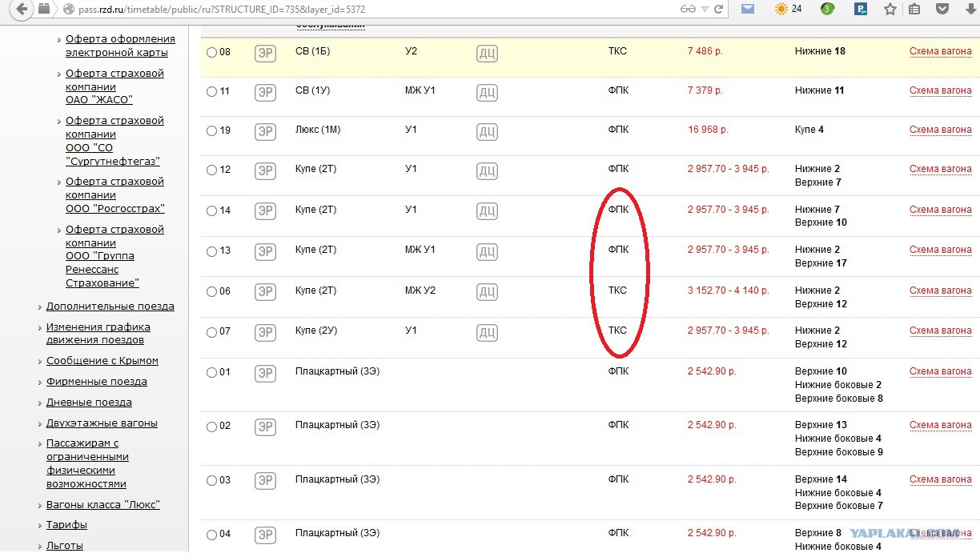Click the ДЦ icon in wagon 11 row
Screen dimensions: 980x557
[x=487, y=93]
